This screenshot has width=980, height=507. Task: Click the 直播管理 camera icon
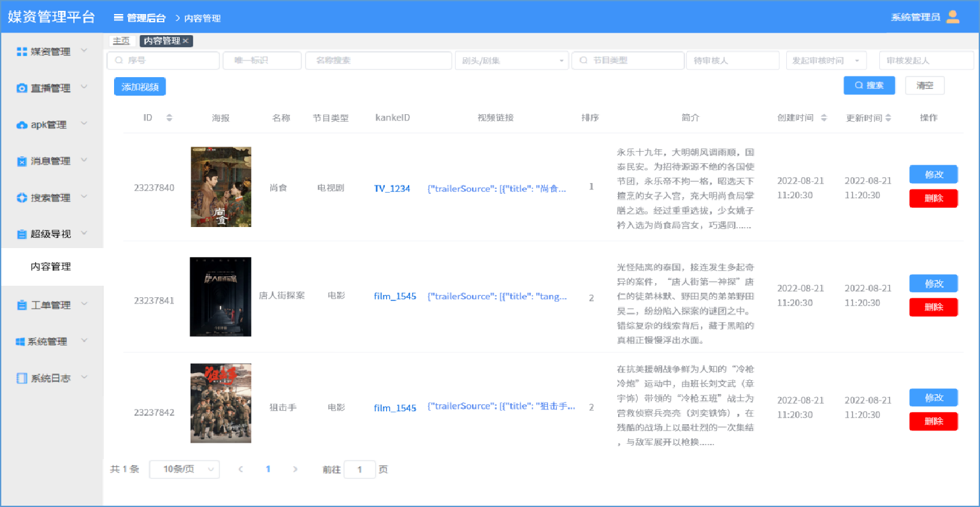tap(22, 88)
